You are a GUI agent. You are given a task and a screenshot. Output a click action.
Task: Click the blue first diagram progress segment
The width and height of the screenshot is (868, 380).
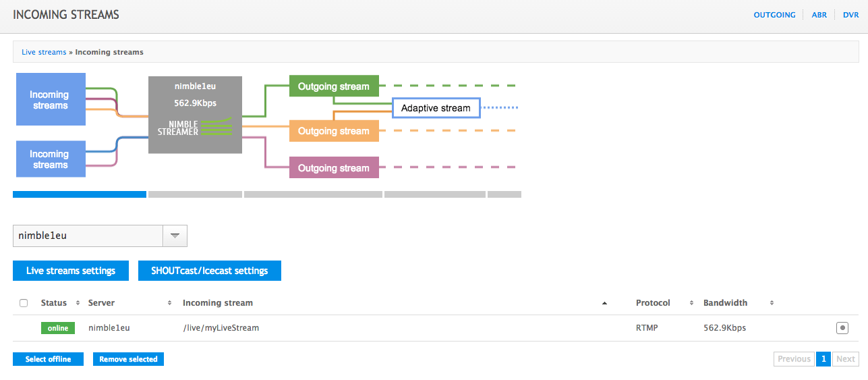click(x=79, y=194)
